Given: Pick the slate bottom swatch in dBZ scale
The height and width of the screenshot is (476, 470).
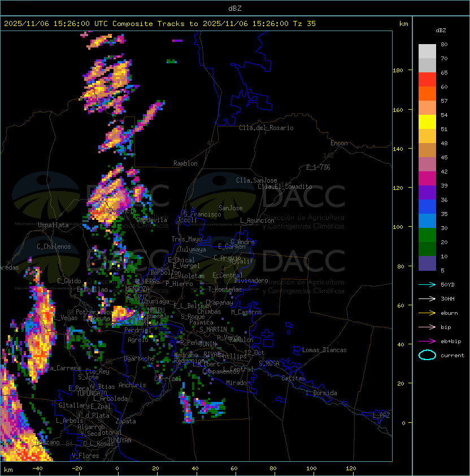Looking at the screenshot, I should (427, 263).
